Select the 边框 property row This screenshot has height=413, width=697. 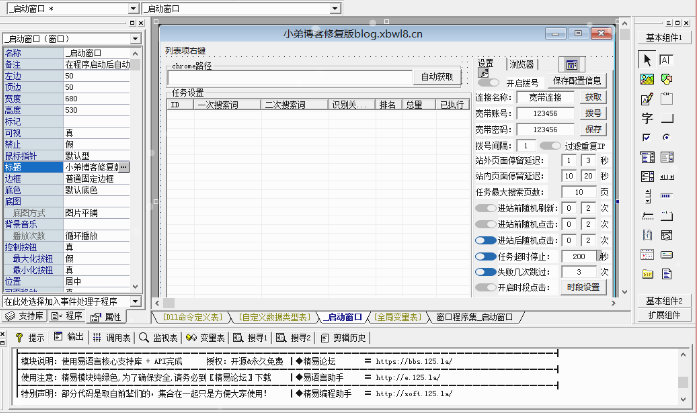67,178
